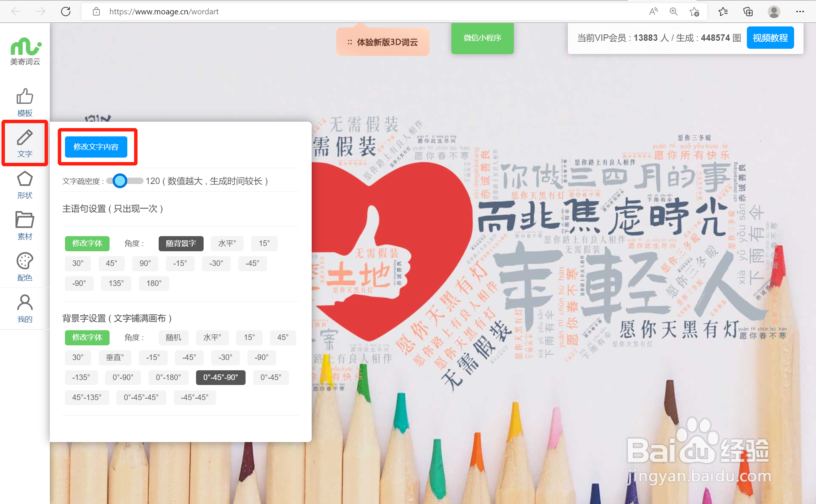The image size is (816, 504).
Task: Open the browser profile avatar
Action: click(x=774, y=12)
